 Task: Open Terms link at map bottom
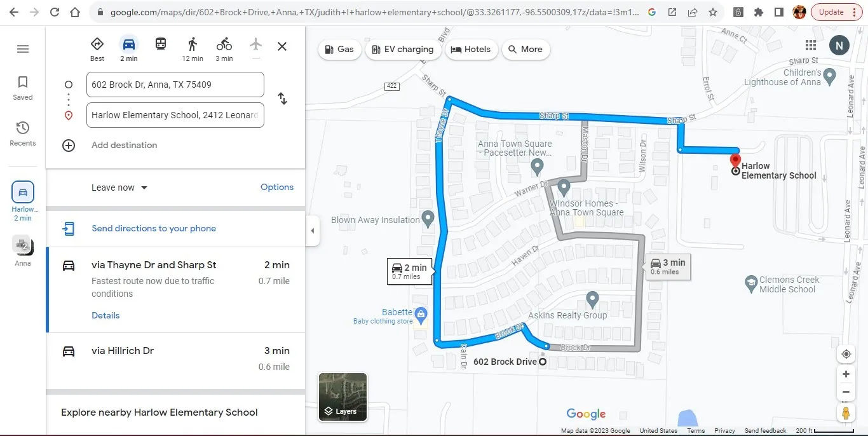point(696,430)
